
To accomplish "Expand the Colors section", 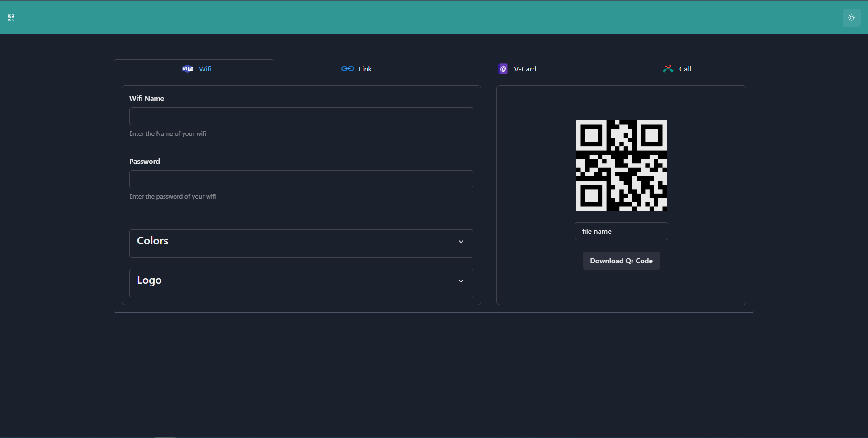I will pos(301,243).
